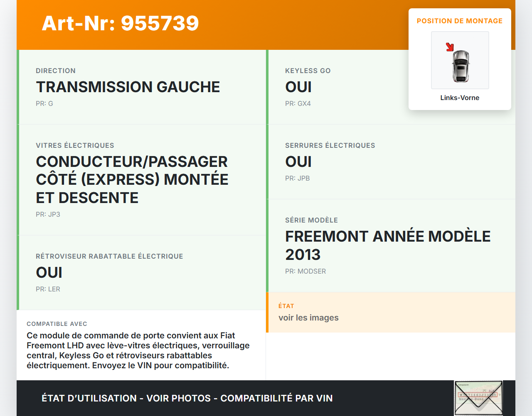
Task: Click the car mounting position image
Action: (x=460, y=60)
